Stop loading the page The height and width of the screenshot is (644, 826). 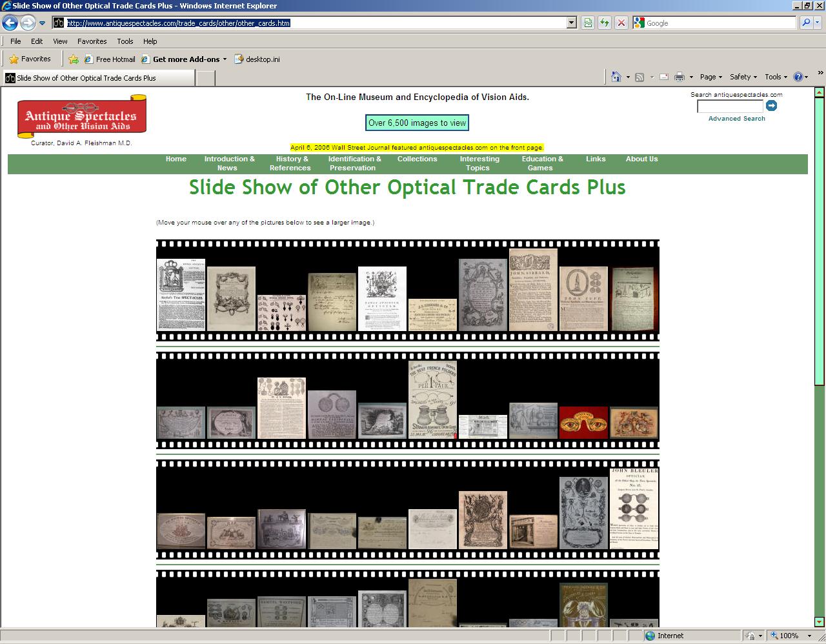tap(621, 23)
